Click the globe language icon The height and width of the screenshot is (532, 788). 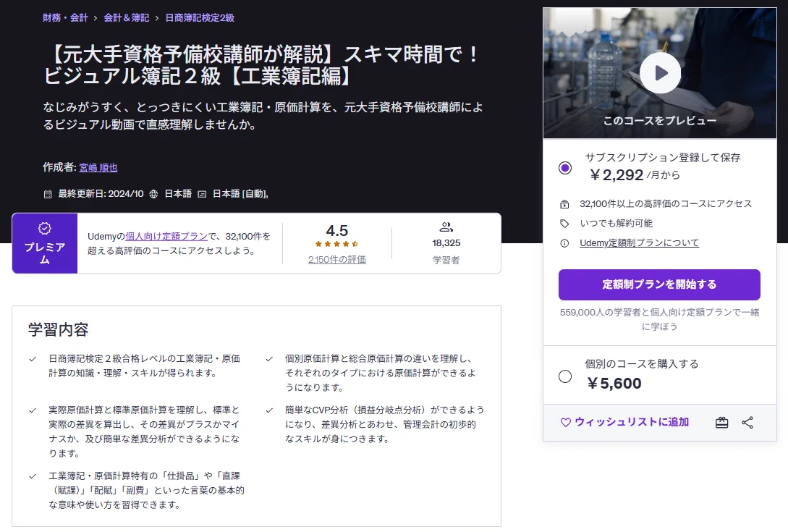[x=154, y=194]
